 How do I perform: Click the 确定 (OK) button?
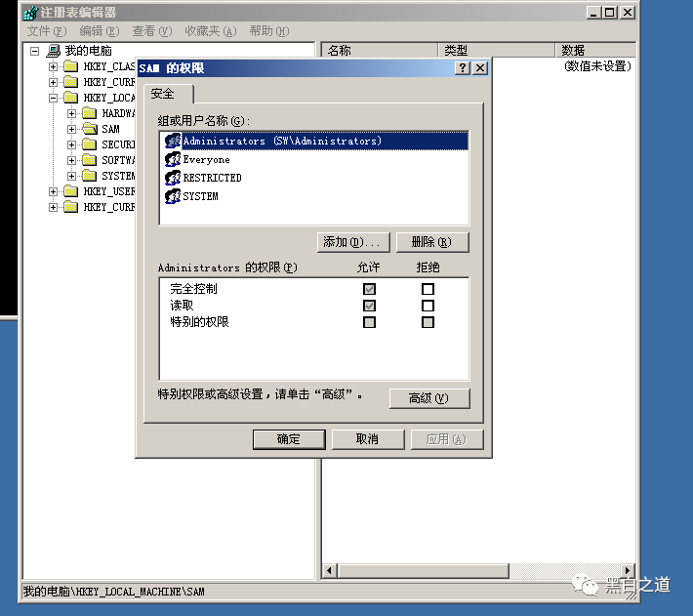(289, 439)
